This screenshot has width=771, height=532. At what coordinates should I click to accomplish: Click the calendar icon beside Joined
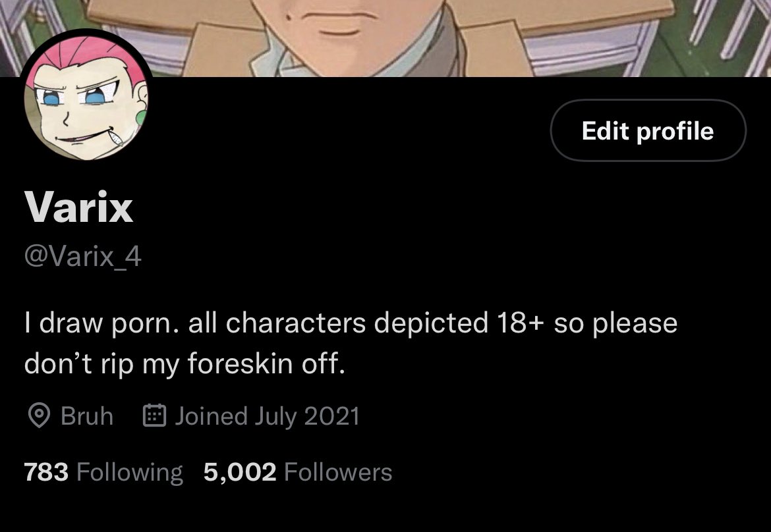(x=154, y=415)
